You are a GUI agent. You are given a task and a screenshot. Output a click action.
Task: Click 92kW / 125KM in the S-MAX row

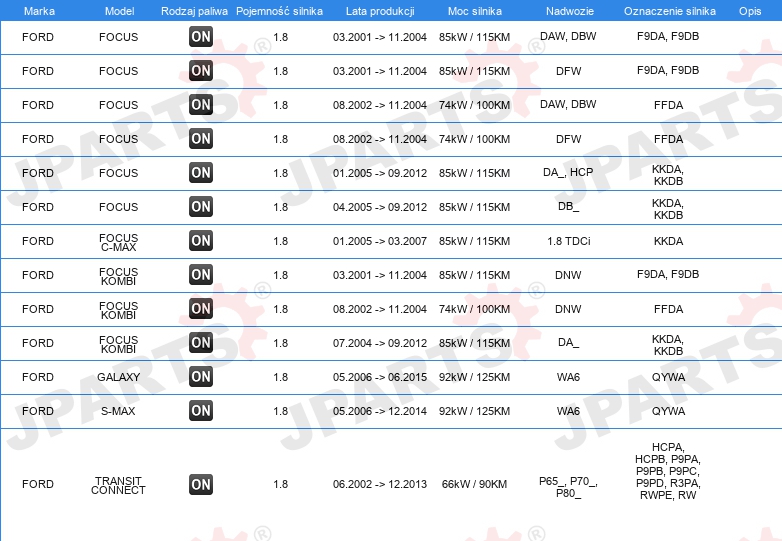coord(474,411)
